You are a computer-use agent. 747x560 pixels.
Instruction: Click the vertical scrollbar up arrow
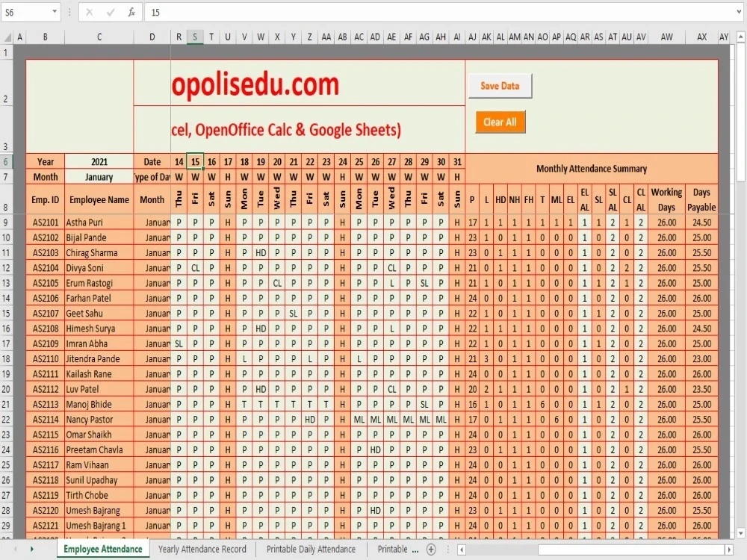(x=741, y=37)
